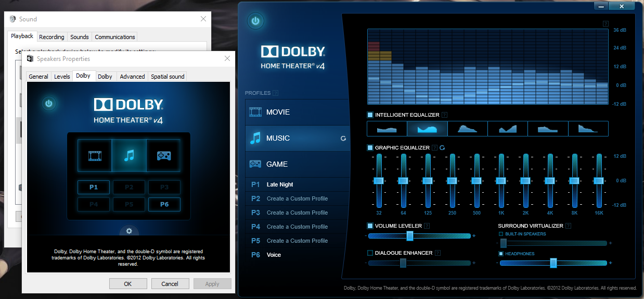Image resolution: width=644 pixels, height=299 pixels.
Task: Choose P1 profile button in Speakers Properties
Action: tap(94, 188)
